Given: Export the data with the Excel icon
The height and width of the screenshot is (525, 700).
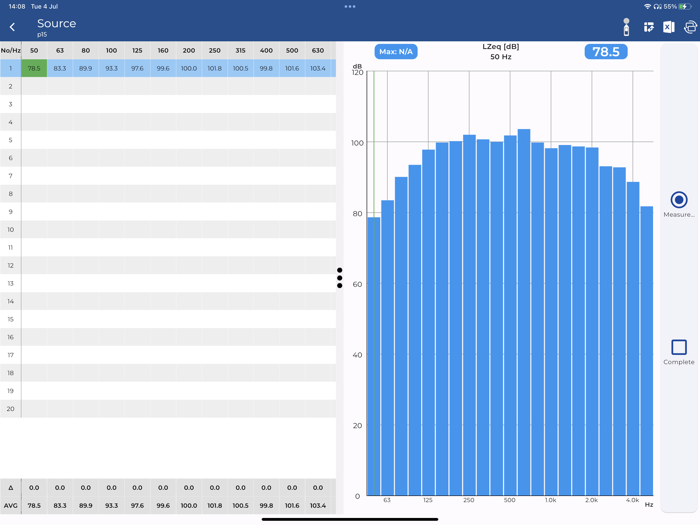Looking at the screenshot, I should point(668,27).
